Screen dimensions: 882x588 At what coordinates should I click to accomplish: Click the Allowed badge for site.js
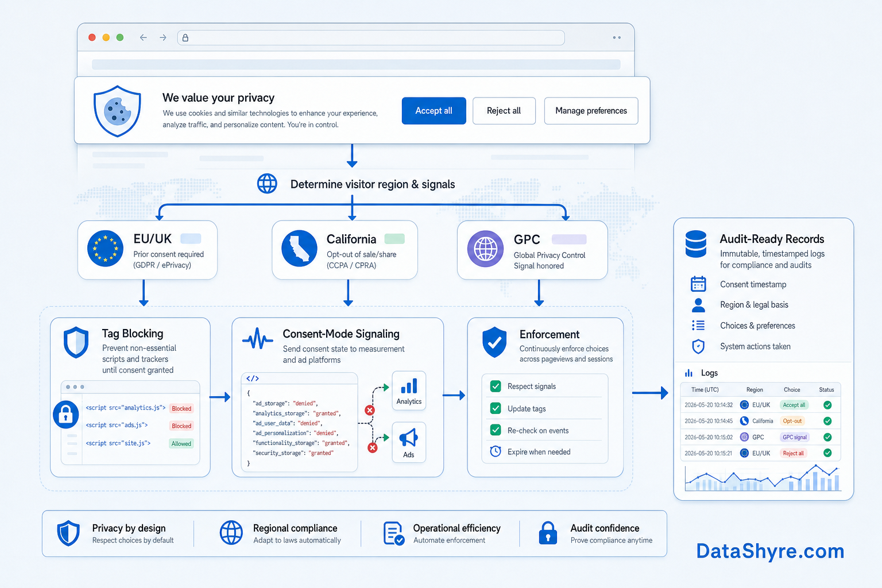coord(181,444)
